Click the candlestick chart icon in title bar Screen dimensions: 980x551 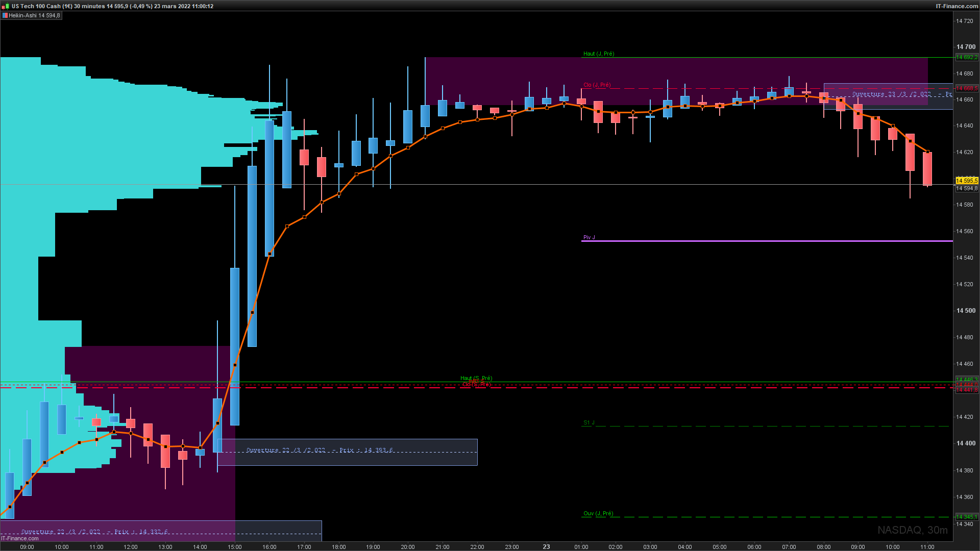[6, 6]
